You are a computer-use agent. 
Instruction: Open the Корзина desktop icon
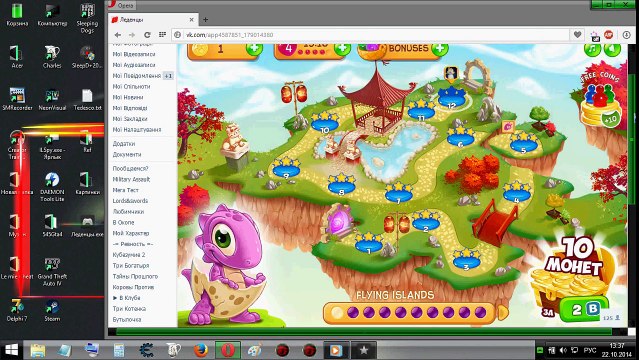point(17,15)
